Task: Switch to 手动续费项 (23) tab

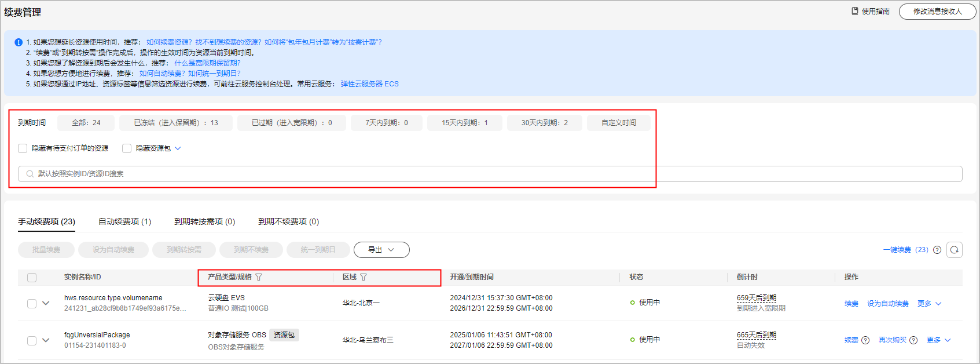Action: click(46, 221)
